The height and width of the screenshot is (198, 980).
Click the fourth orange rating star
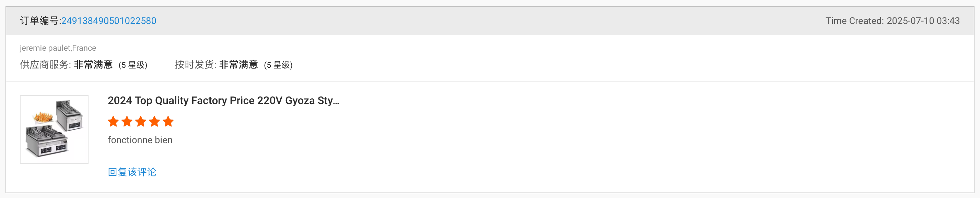pos(154,122)
